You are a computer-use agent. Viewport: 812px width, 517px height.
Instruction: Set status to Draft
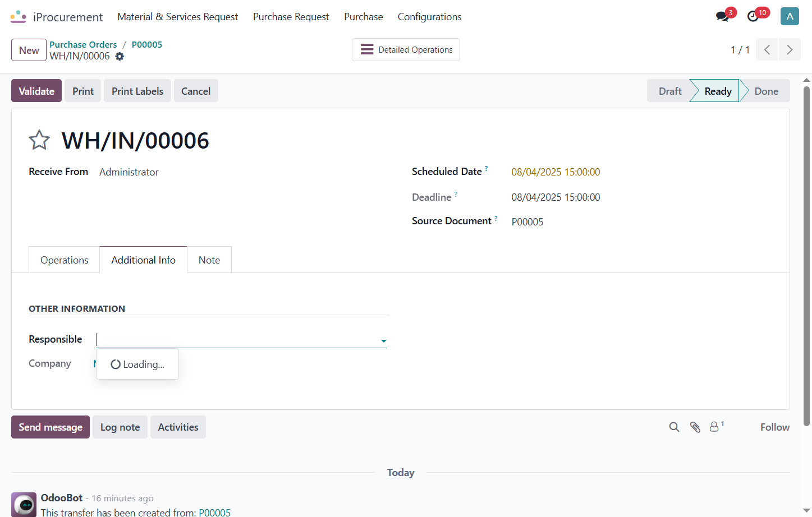670,91
